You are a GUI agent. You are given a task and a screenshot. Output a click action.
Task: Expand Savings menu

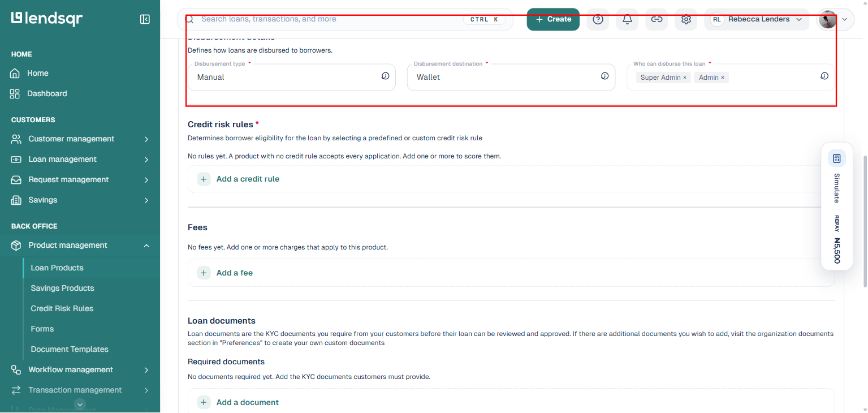80,200
